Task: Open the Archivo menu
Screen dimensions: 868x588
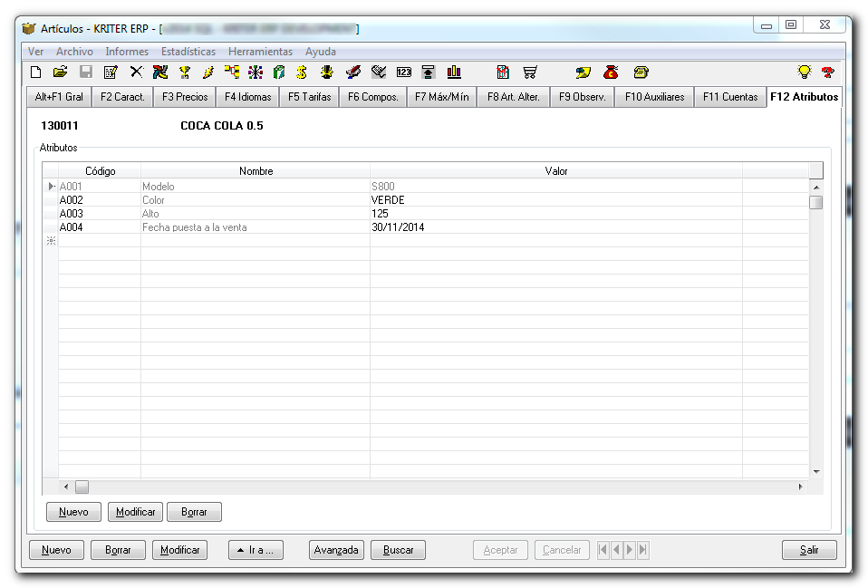Action: coord(74,52)
